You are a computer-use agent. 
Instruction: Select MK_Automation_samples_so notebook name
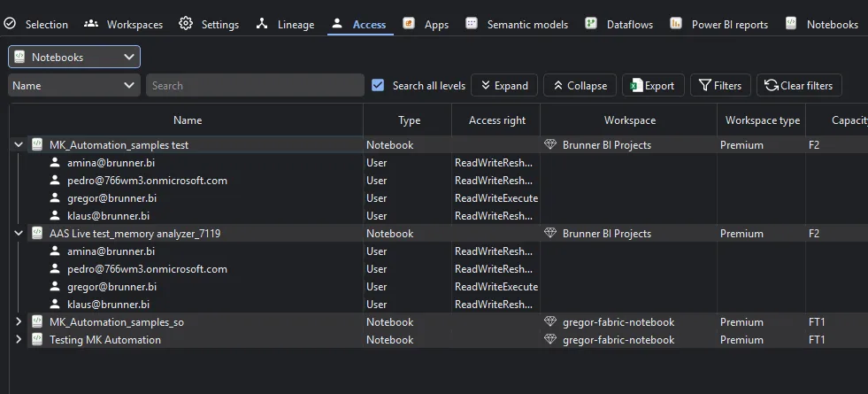click(x=117, y=322)
